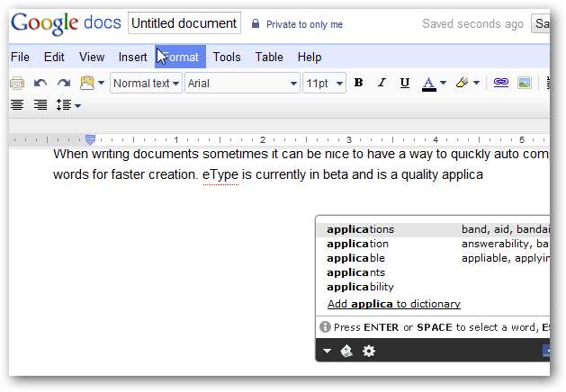
Task: Click the misspelled word eType in document
Action: tap(220, 174)
